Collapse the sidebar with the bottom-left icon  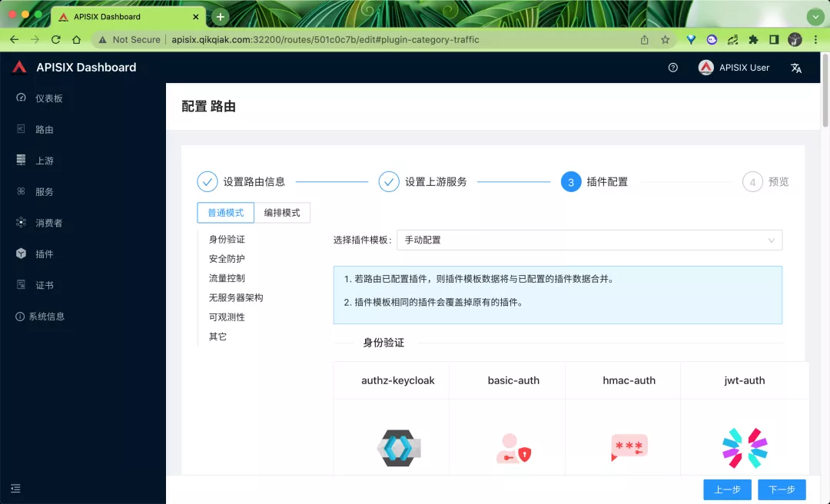pos(15,488)
